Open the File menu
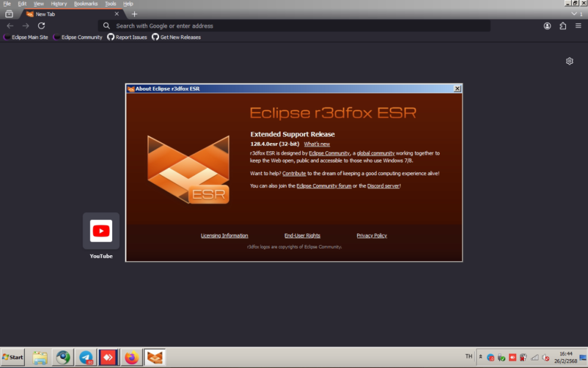The image size is (588, 368). tap(7, 4)
